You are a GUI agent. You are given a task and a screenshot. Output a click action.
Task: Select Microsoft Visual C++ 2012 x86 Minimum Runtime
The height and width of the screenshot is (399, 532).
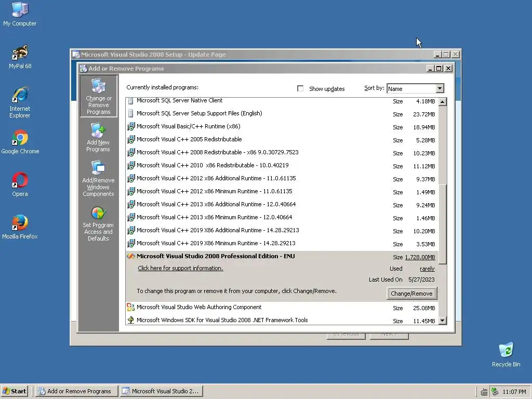point(214,191)
